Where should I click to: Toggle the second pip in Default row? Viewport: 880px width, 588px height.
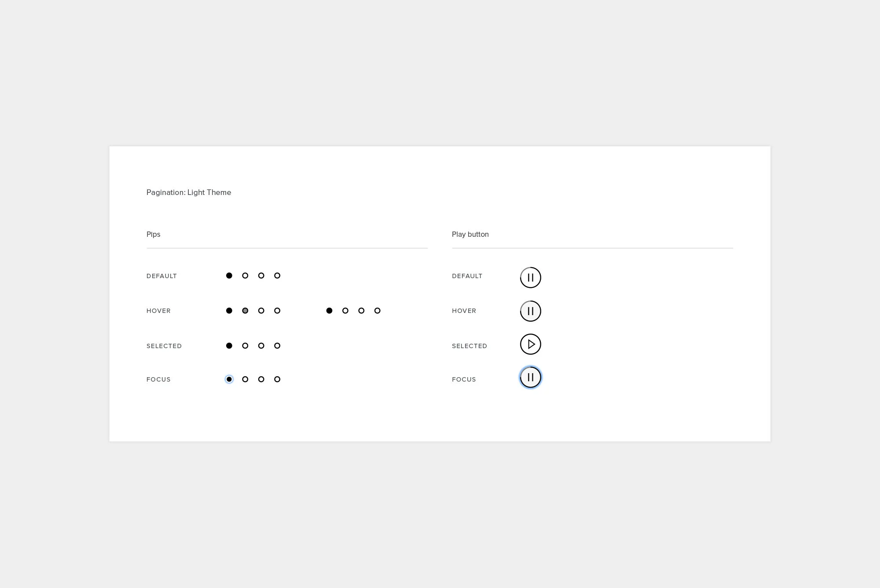[245, 276]
